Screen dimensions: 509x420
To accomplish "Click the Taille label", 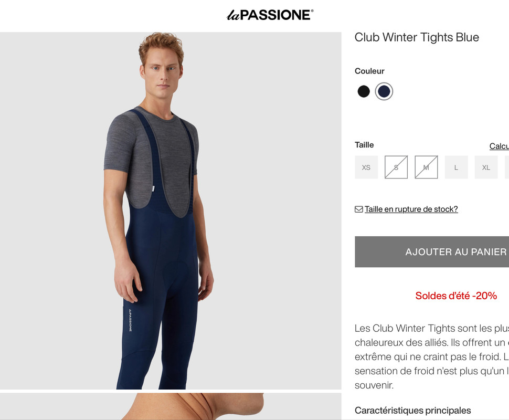I will [x=364, y=145].
